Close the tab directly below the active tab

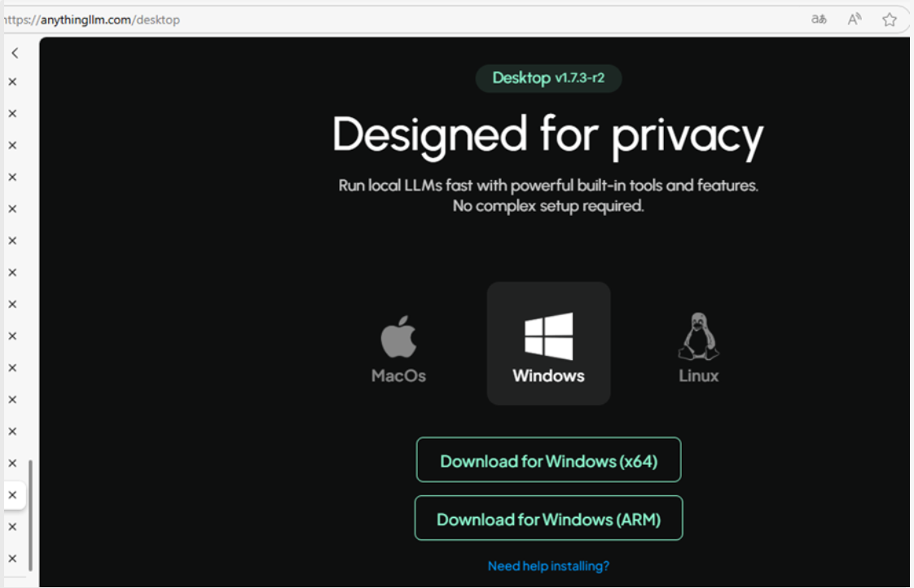12,526
